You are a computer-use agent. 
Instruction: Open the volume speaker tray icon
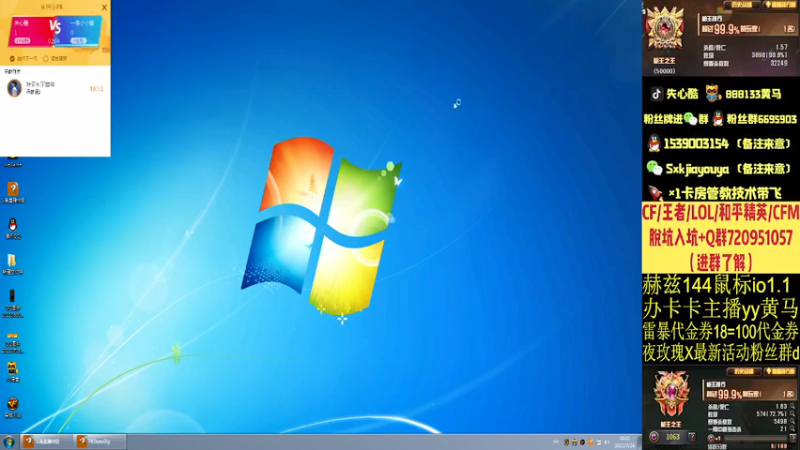607,442
